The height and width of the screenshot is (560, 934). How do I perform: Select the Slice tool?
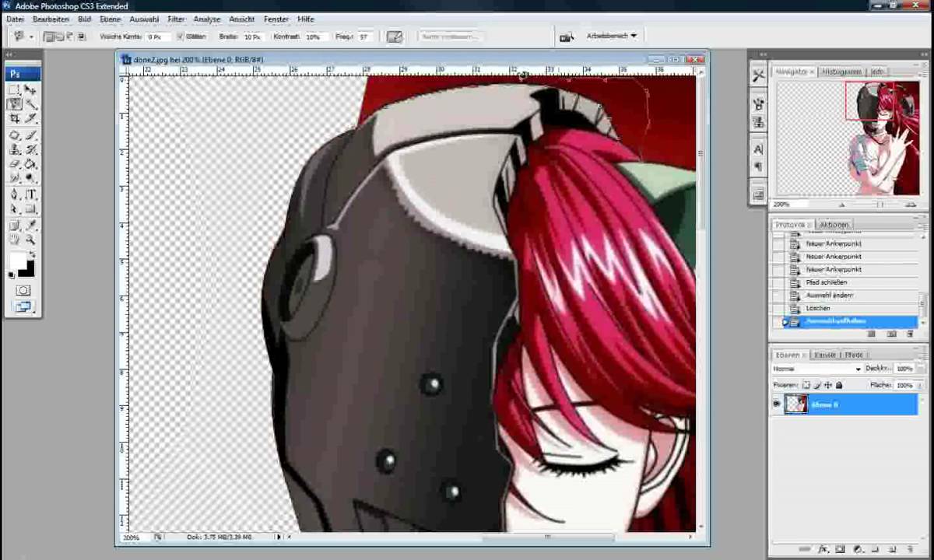click(30, 118)
